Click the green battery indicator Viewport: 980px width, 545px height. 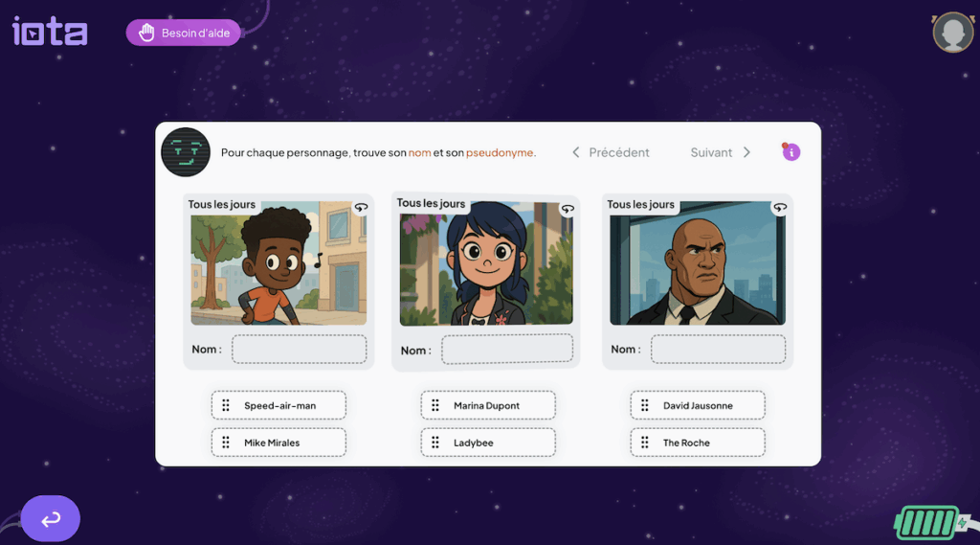click(x=928, y=523)
